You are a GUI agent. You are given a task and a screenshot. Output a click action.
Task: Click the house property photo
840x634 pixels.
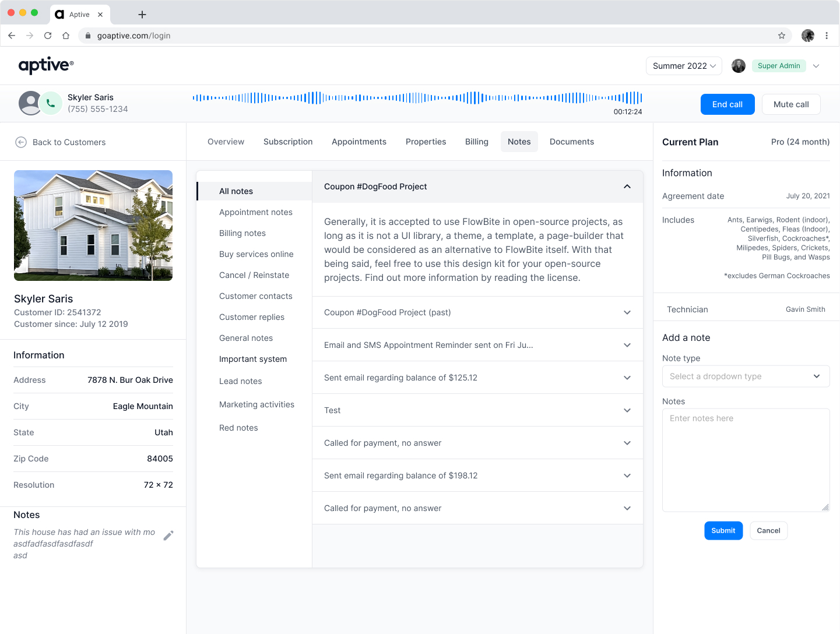tap(93, 226)
